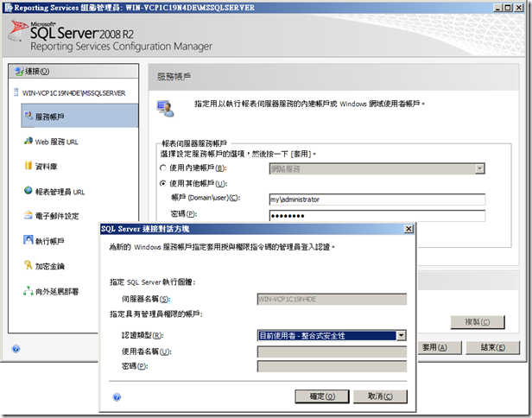The width and height of the screenshot is (532, 418).
Task: Click the account field containing my\administrator
Action: tap(377, 199)
